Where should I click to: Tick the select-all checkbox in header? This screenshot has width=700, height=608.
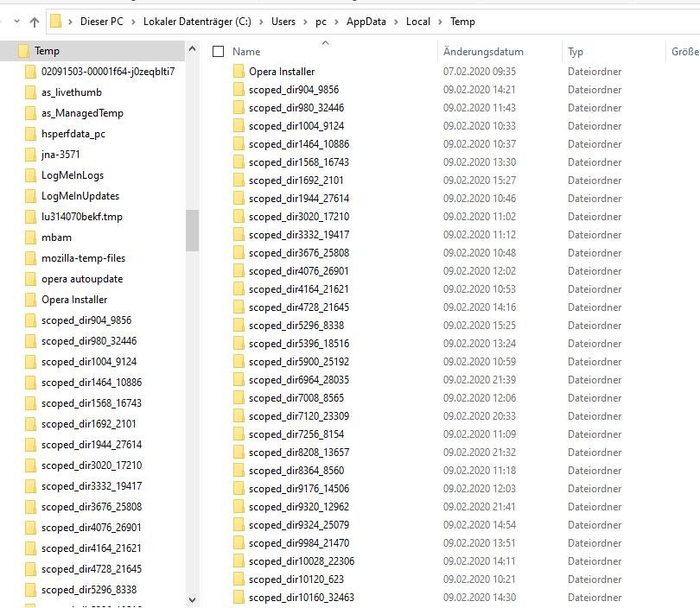pos(219,52)
